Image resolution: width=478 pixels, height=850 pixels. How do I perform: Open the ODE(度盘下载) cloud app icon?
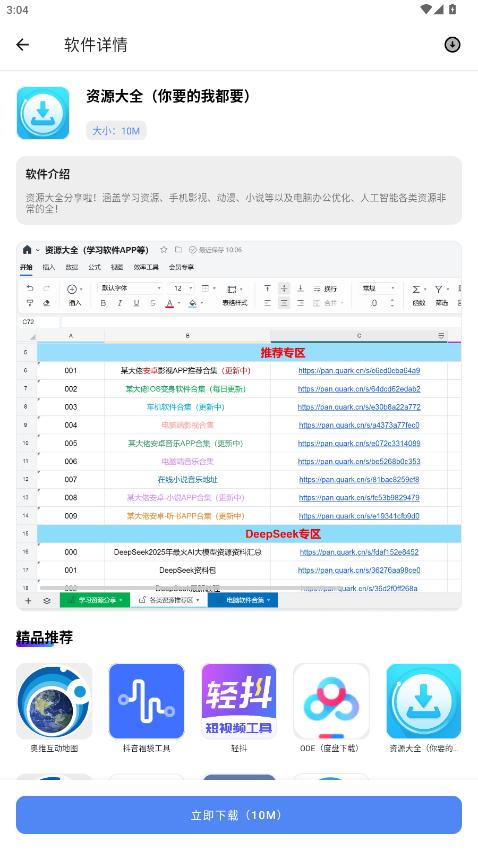(x=331, y=701)
